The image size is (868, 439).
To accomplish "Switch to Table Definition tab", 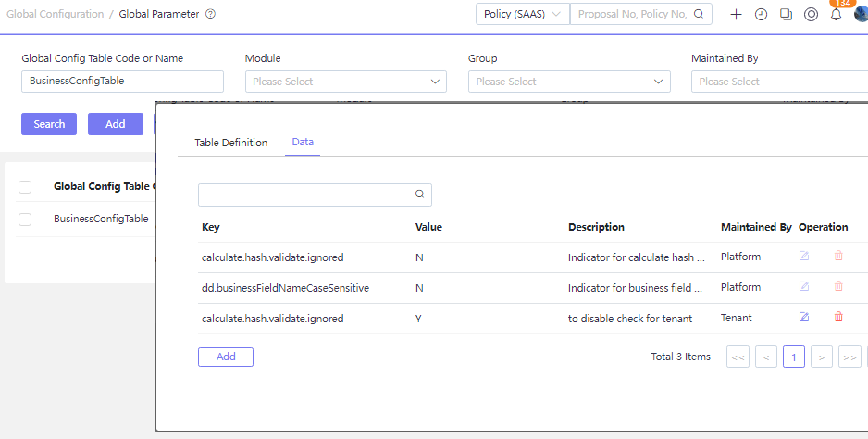I will (230, 143).
